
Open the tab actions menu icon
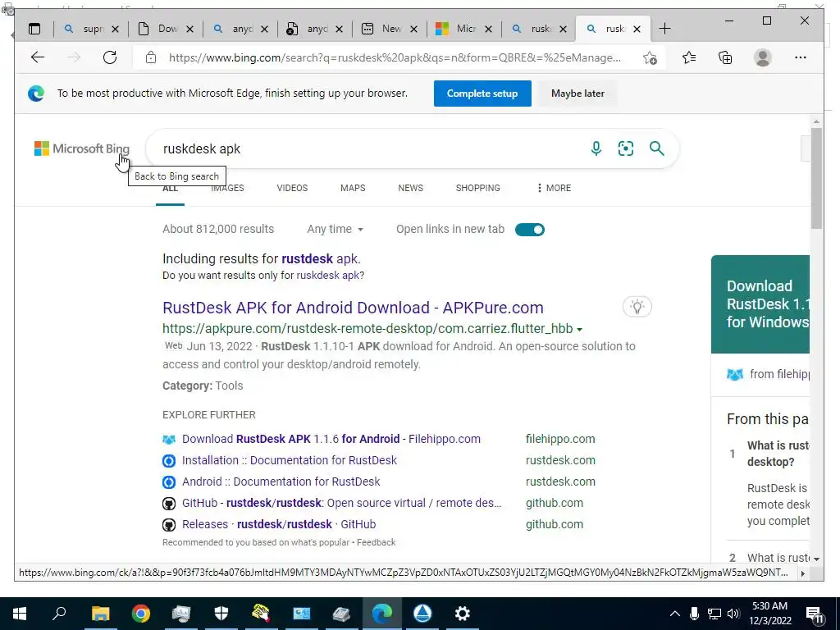pos(34,29)
